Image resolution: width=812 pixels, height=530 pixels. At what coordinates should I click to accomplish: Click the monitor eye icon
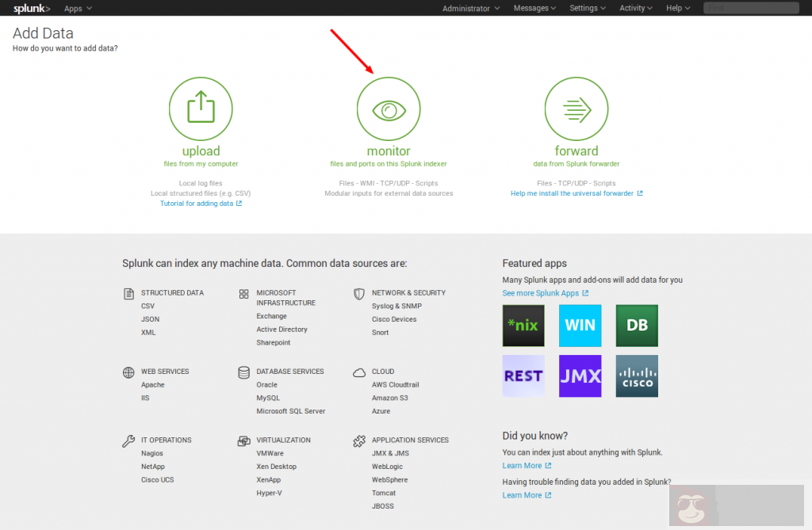click(389, 109)
